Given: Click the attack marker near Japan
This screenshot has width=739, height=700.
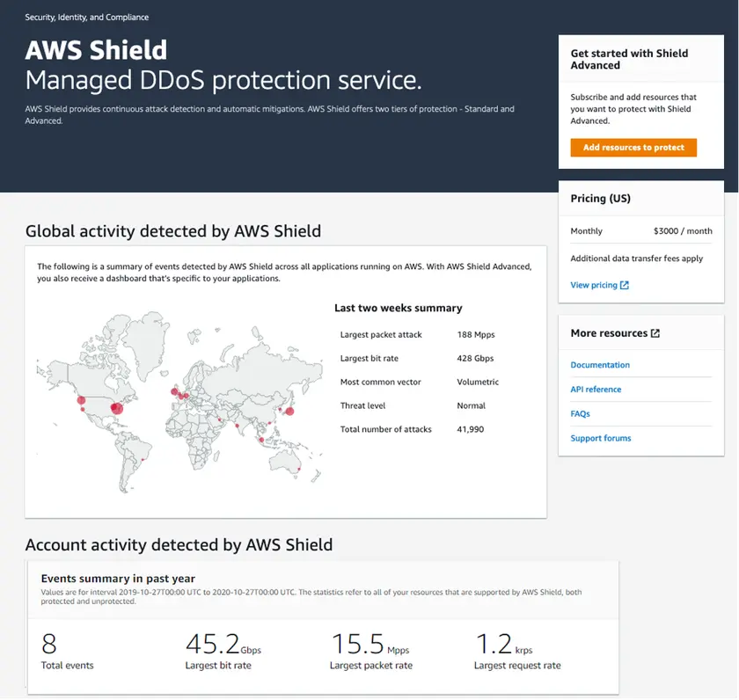Looking at the screenshot, I should (290, 412).
